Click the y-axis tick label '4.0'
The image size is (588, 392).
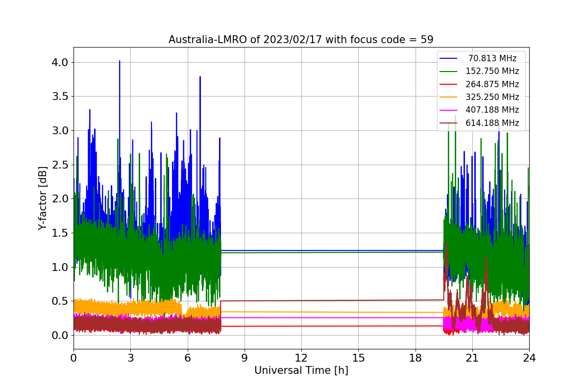(x=59, y=63)
